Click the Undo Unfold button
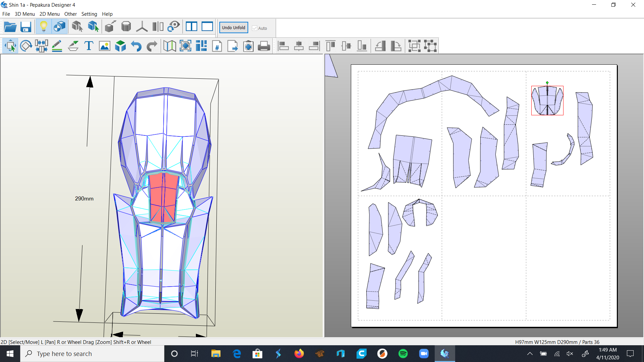The width and height of the screenshot is (644, 362). (x=233, y=28)
